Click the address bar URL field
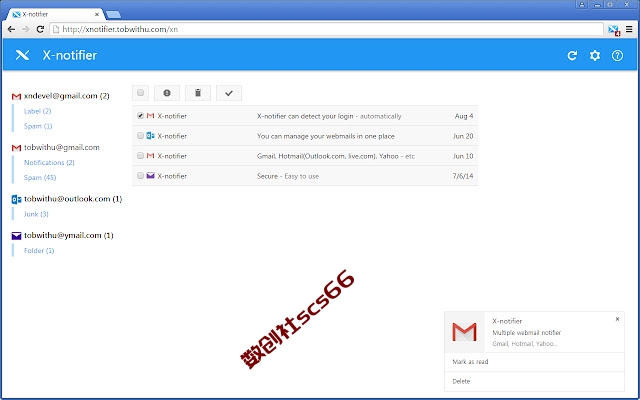 [x=326, y=29]
